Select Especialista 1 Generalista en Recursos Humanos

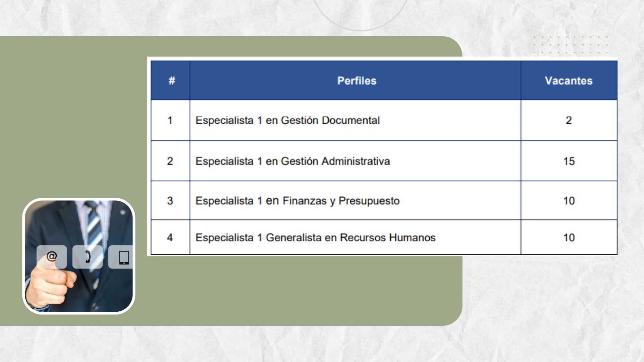[x=315, y=238]
